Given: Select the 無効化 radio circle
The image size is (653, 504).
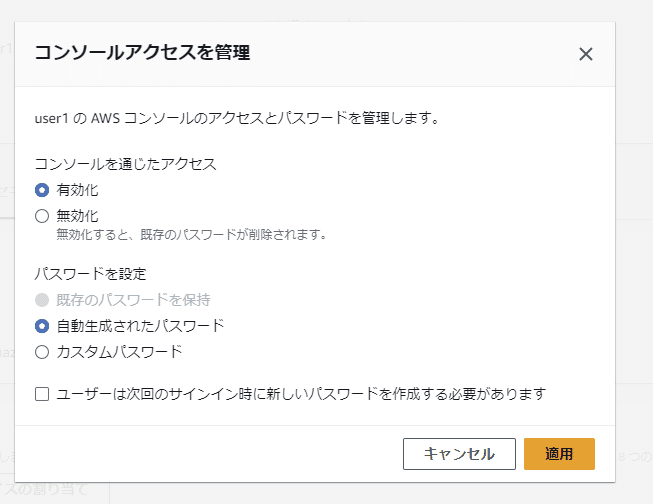Looking at the screenshot, I should tap(42, 216).
